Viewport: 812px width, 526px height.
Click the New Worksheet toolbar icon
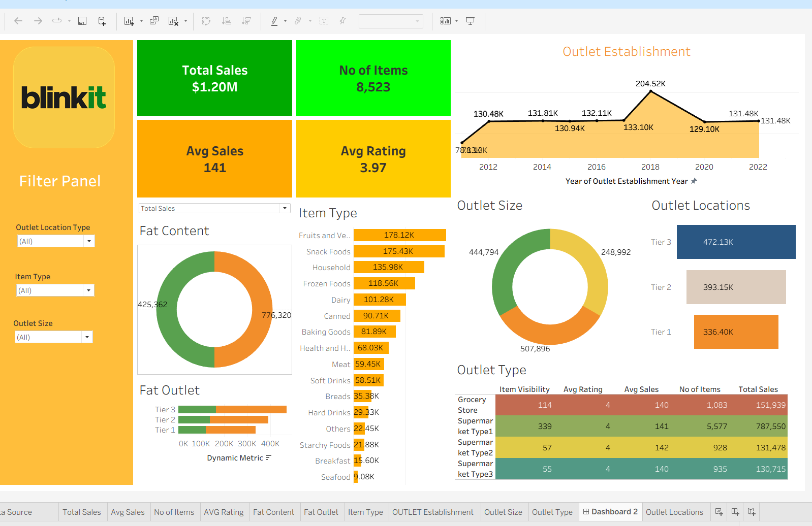(x=129, y=21)
